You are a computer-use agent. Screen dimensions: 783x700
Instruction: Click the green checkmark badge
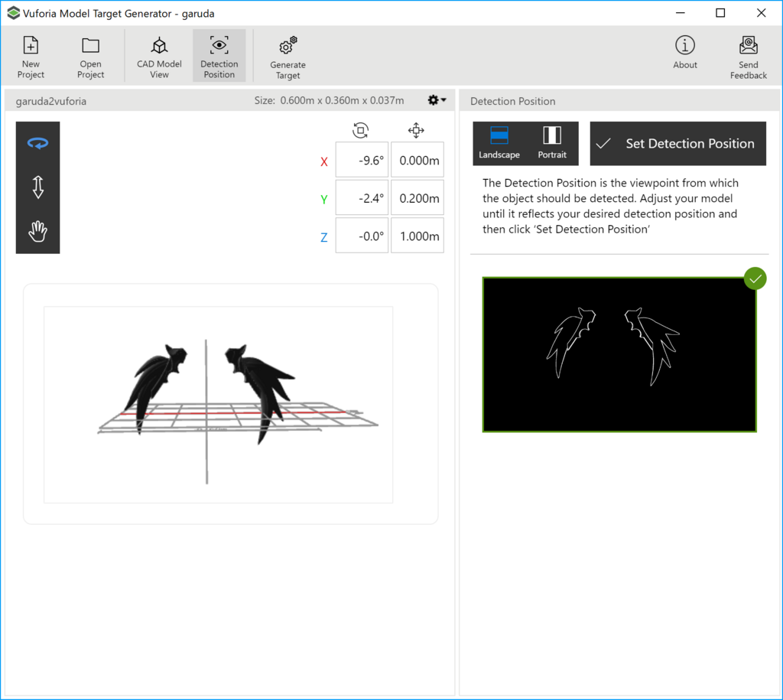[755, 278]
